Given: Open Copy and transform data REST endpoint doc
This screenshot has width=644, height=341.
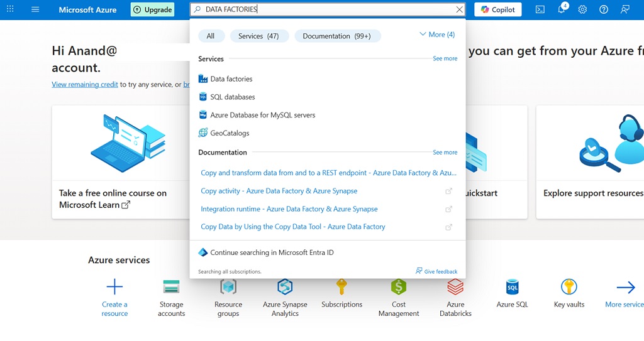Looking at the screenshot, I should [x=328, y=173].
